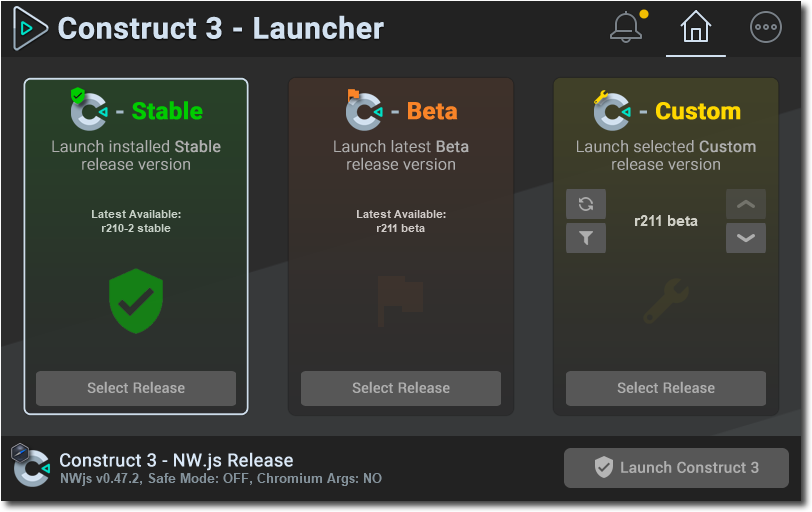812x512 pixels.
Task: Click the 'Beta' orange heading
Action: tap(432, 111)
